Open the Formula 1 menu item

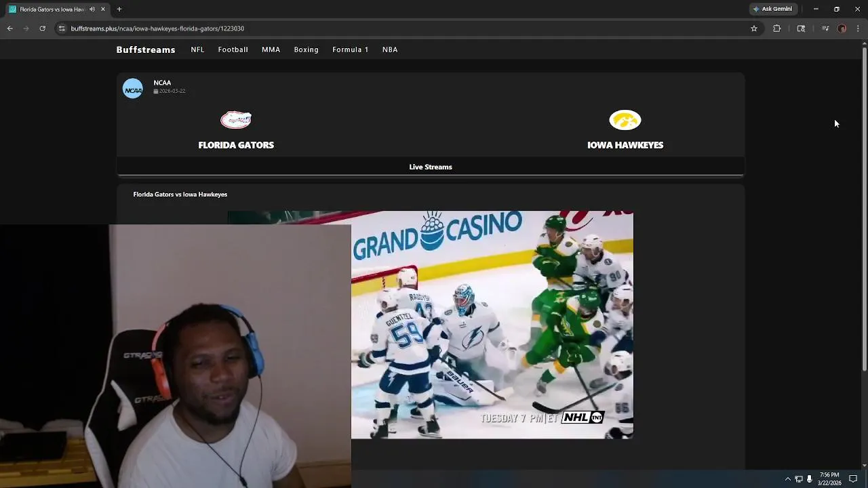[351, 49]
